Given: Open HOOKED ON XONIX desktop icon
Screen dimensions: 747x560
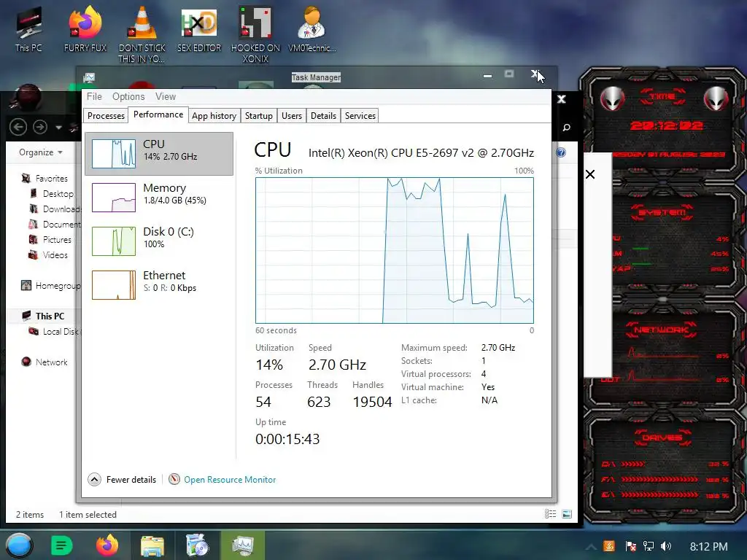Looking at the screenshot, I should [x=255, y=34].
